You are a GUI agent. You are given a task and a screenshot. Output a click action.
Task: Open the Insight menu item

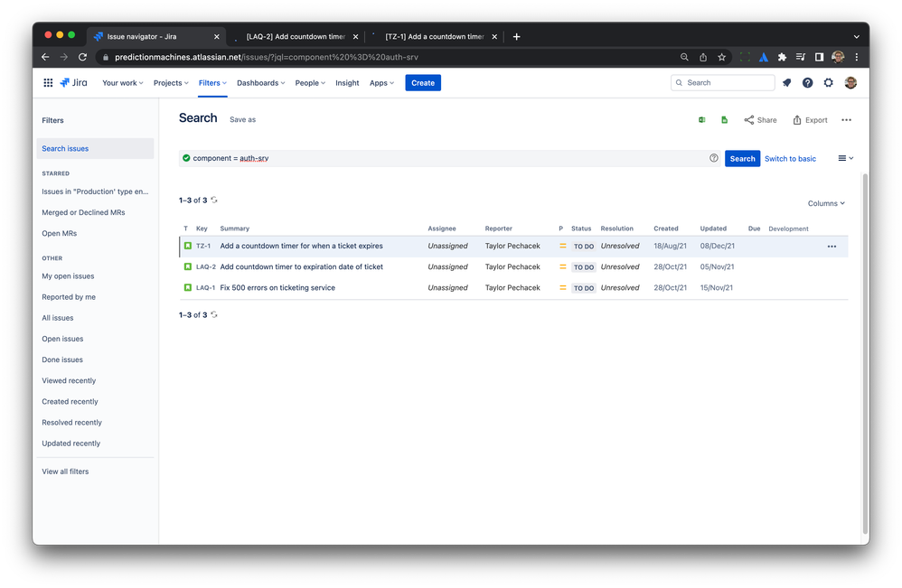point(347,83)
